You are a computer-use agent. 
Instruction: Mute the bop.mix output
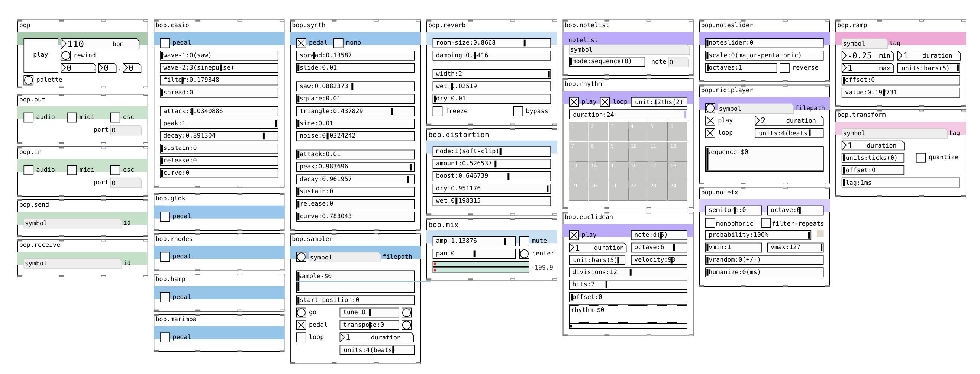tap(523, 241)
